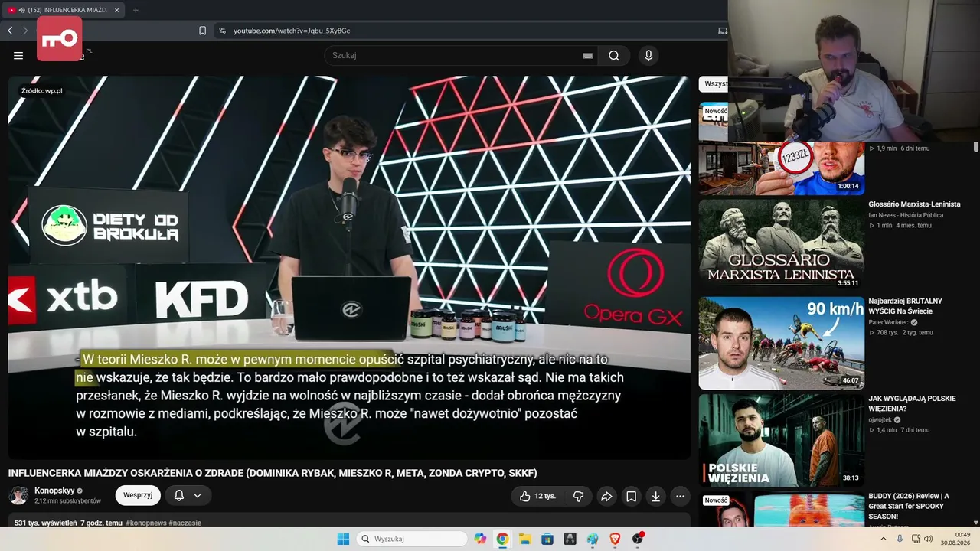Open the ojwojtek channel link

point(882,419)
